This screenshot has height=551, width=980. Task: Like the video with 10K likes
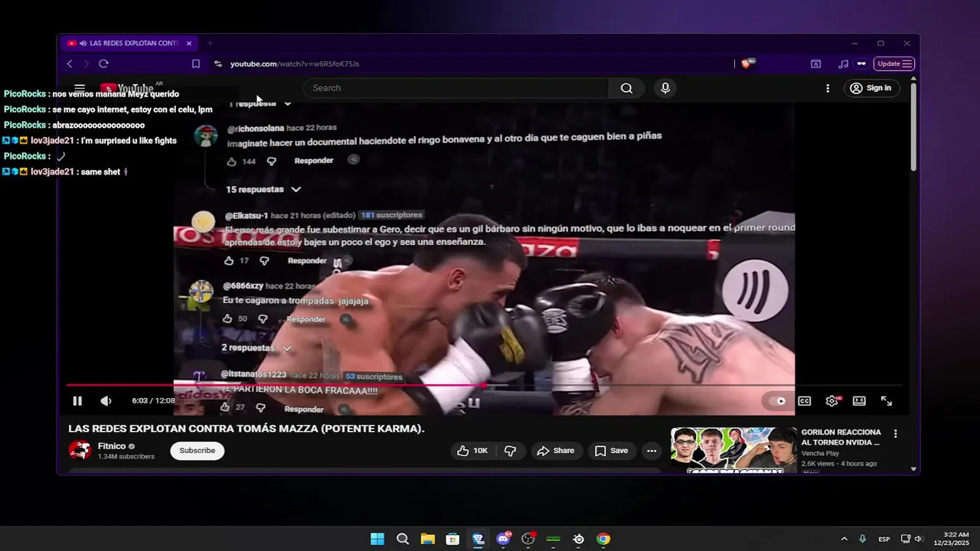[472, 451]
